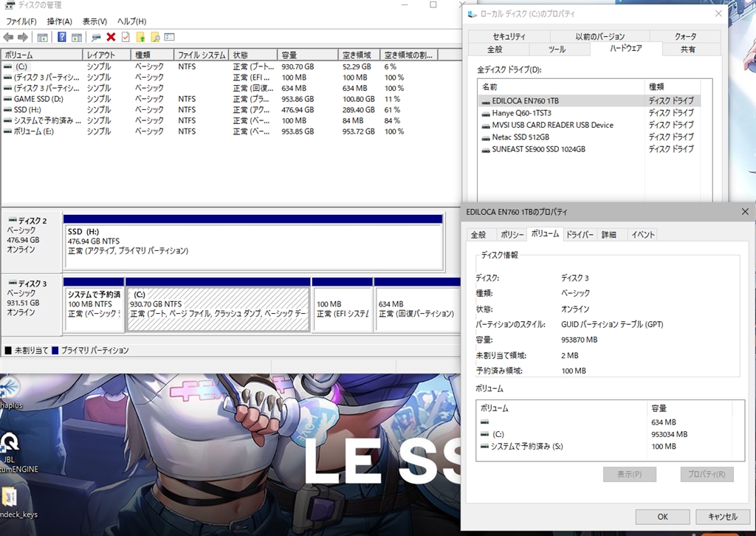This screenshot has width=756, height=536.
Task: Switch to the 詳細 tab
Action: click(609, 235)
